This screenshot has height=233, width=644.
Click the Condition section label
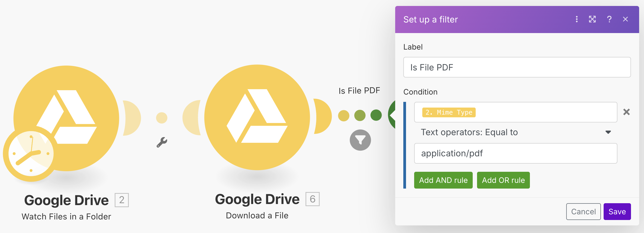[420, 92]
